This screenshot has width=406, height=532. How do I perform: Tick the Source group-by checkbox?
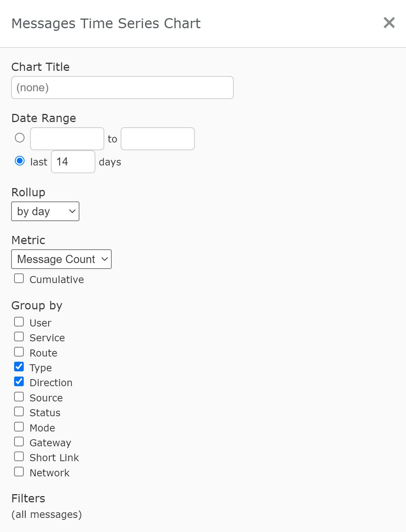pyautogui.click(x=19, y=397)
